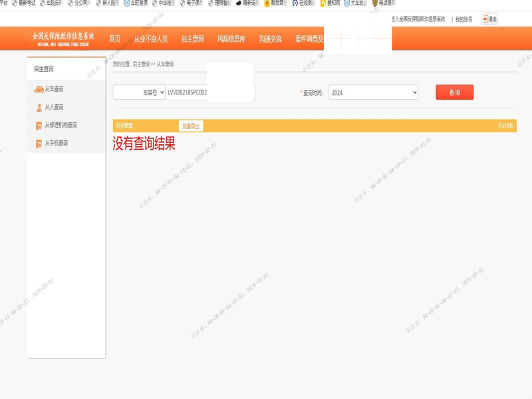Image resolution: width=532 pixels, height=399 pixels.
Task: Open the 案件调查 menu item
Action: [x=309, y=39]
